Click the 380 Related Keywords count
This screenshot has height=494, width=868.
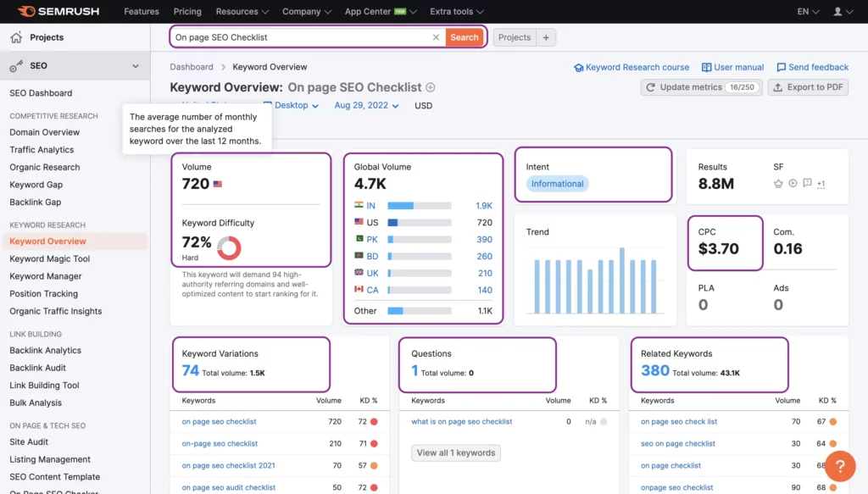[655, 370]
